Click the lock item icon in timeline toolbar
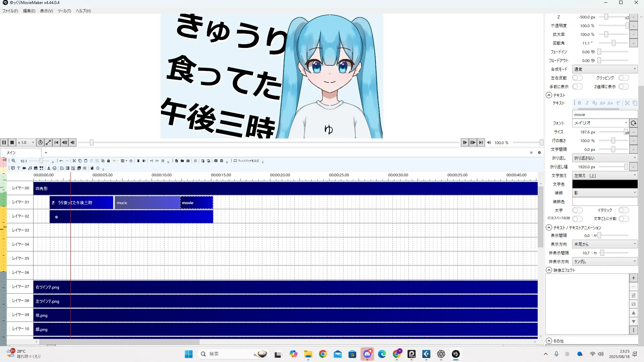Screen dimensions: 644x362 click(x=108, y=161)
